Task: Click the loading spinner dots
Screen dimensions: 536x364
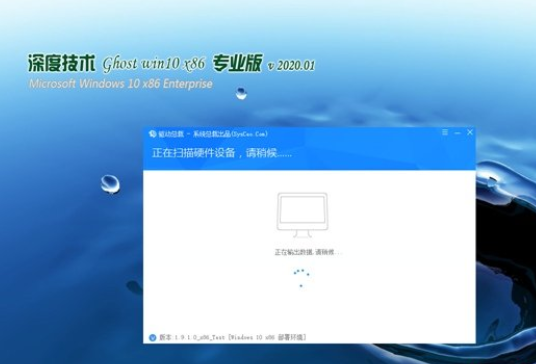Action: point(301,278)
